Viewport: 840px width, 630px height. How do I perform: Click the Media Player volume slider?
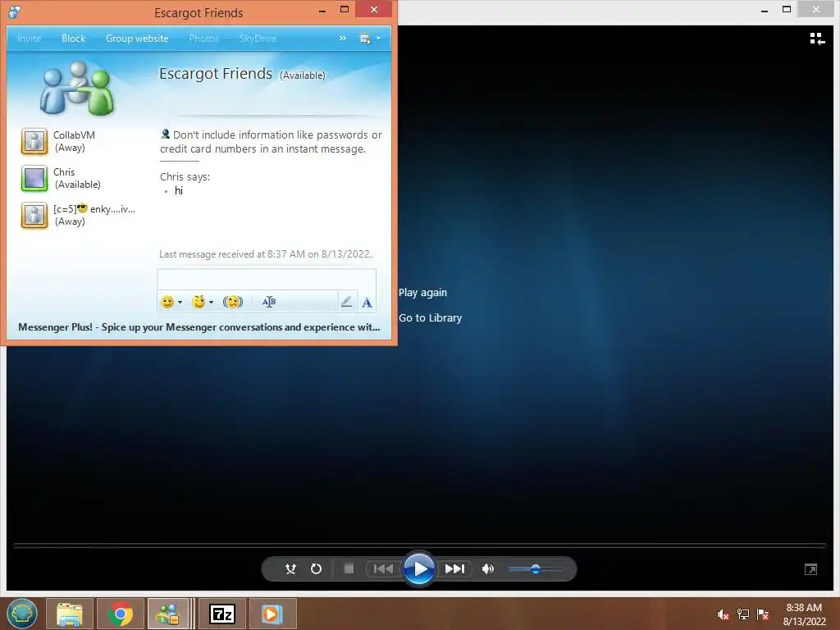535,569
